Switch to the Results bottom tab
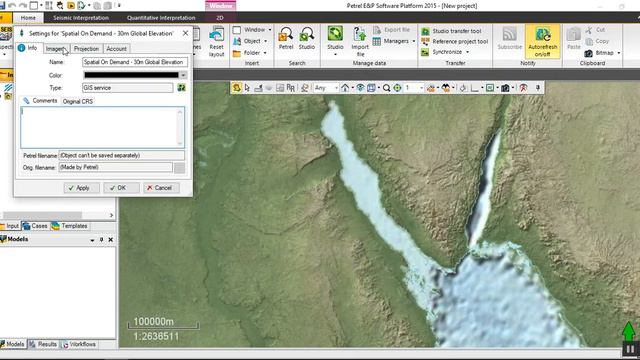 pos(43,344)
